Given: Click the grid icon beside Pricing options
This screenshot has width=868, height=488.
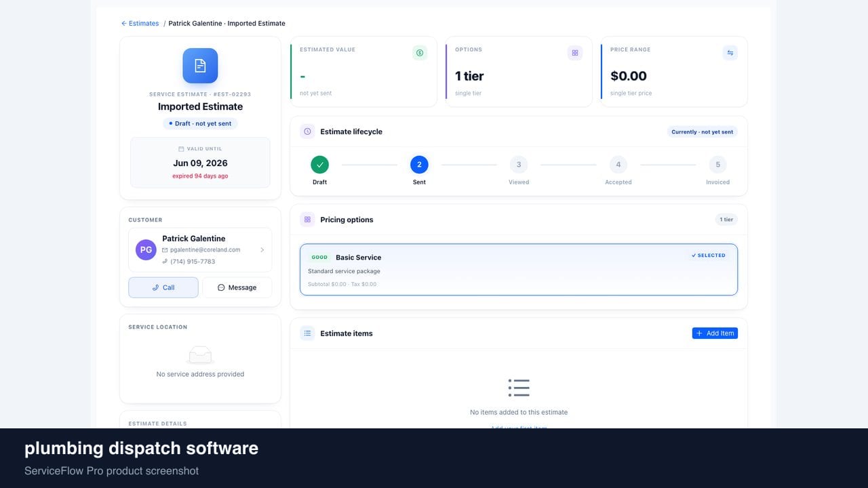Looking at the screenshot, I should point(307,220).
